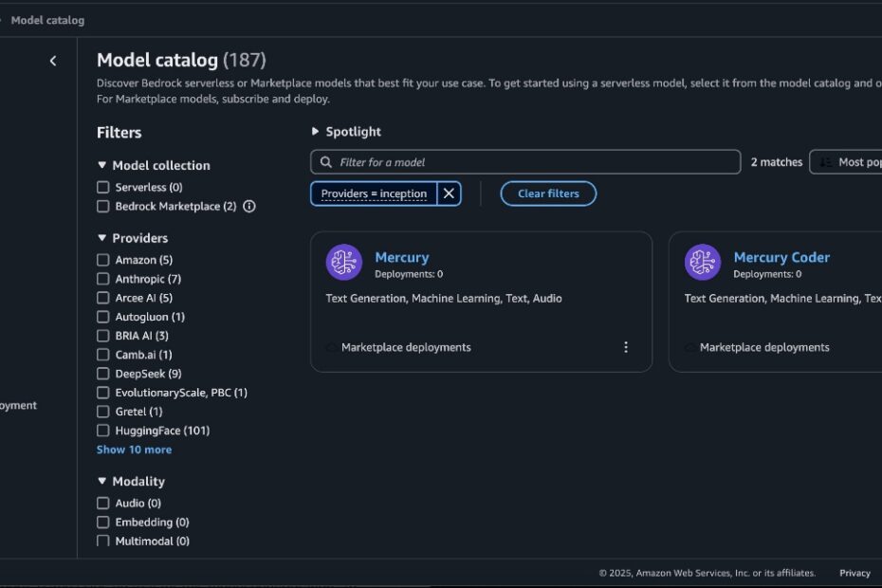Click the Bedrock Marketplace info icon
Screen dimensions: 882x588
pyautogui.click(x=249, y=207)
